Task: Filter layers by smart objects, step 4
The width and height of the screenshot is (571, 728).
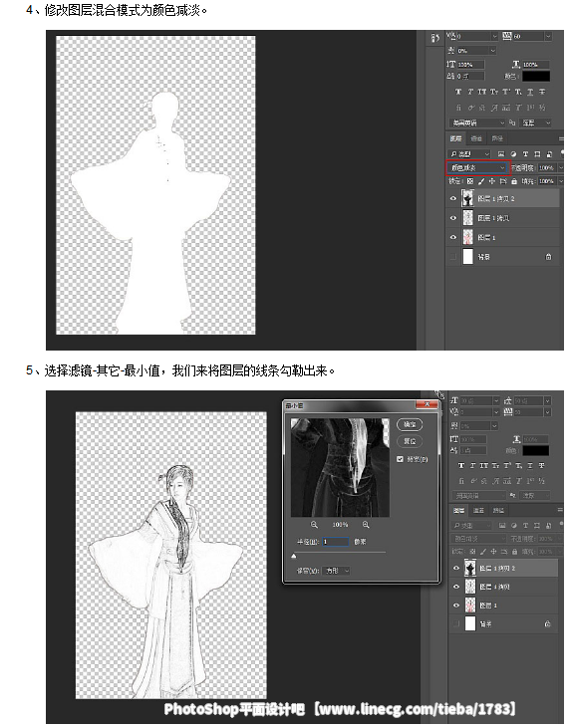Action: point(549,154)
